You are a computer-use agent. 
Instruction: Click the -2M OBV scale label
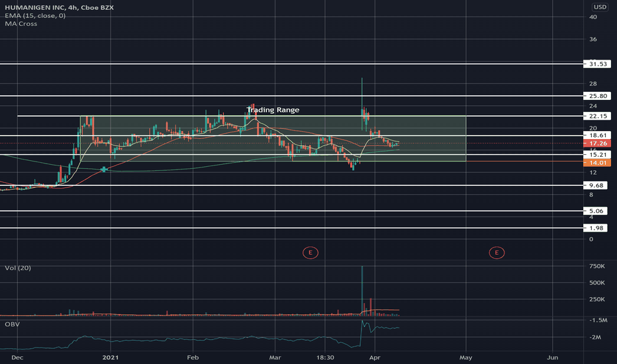[595, 338]
